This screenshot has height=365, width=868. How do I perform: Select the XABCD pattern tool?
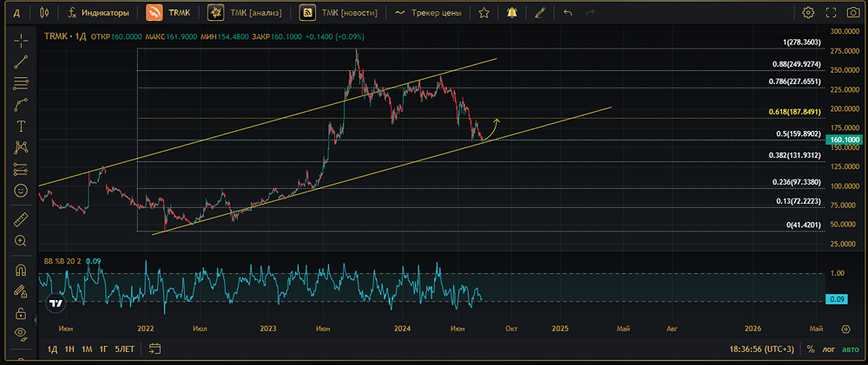[x=21, y=147]
